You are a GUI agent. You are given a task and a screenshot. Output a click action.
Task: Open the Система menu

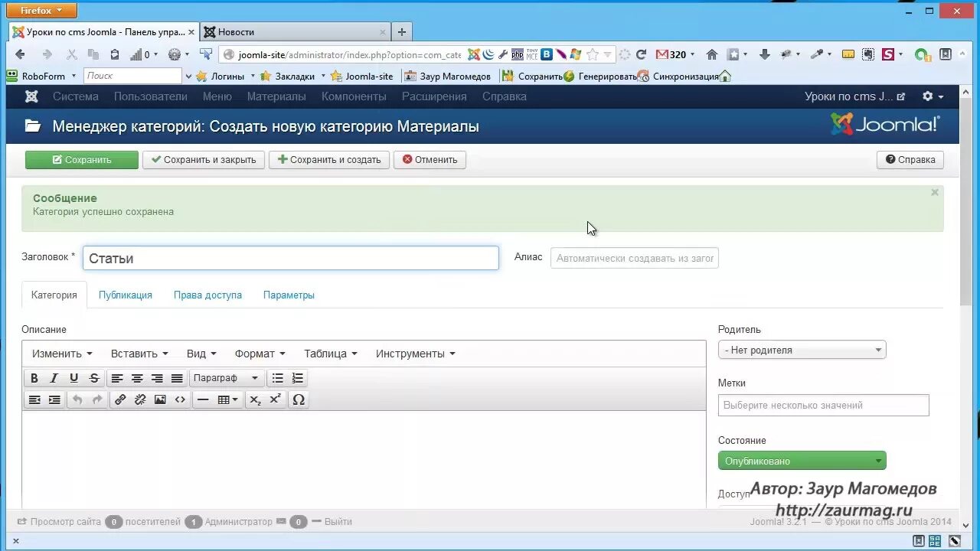[76, 96]
